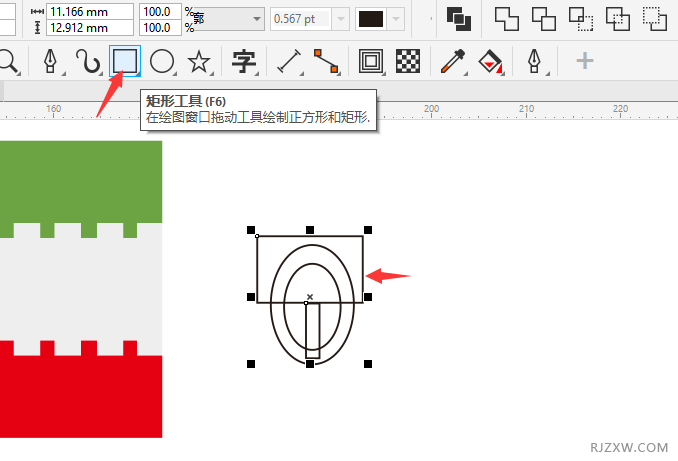Click the 210 mark on horizontal ruler

pos(526,109)
